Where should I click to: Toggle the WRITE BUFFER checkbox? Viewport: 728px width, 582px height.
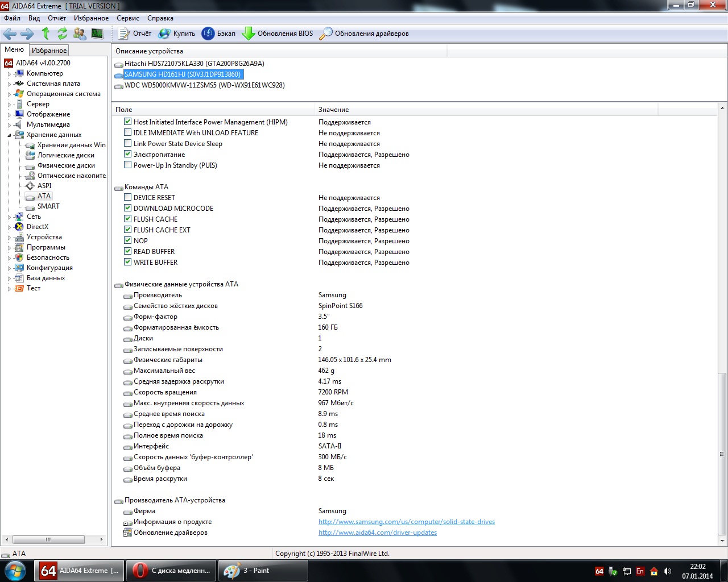click(128, 262)
